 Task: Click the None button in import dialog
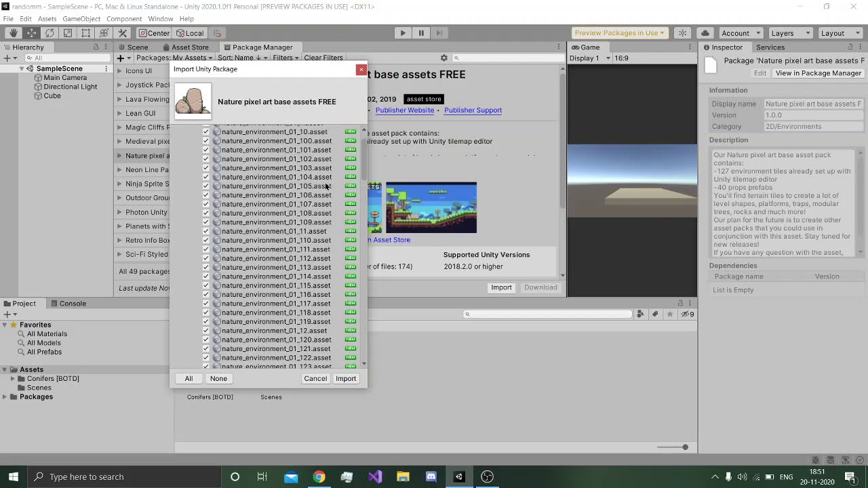pos(218,379)
